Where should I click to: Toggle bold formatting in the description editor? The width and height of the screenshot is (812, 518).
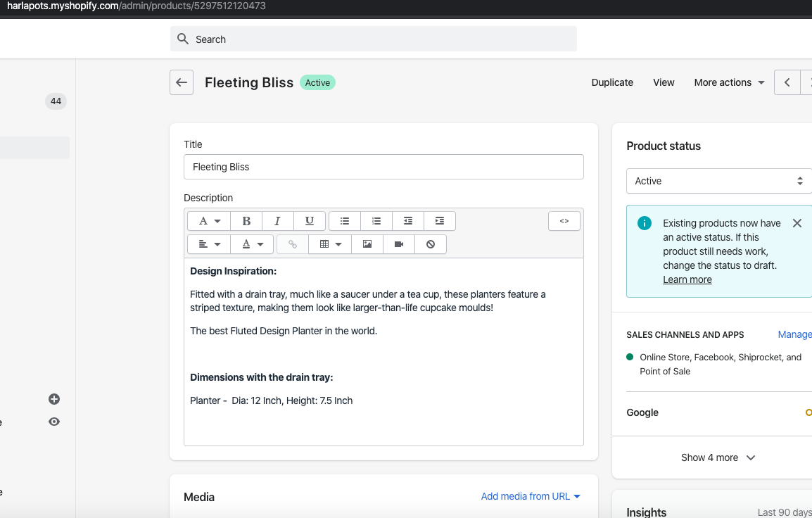pos(246,220)
